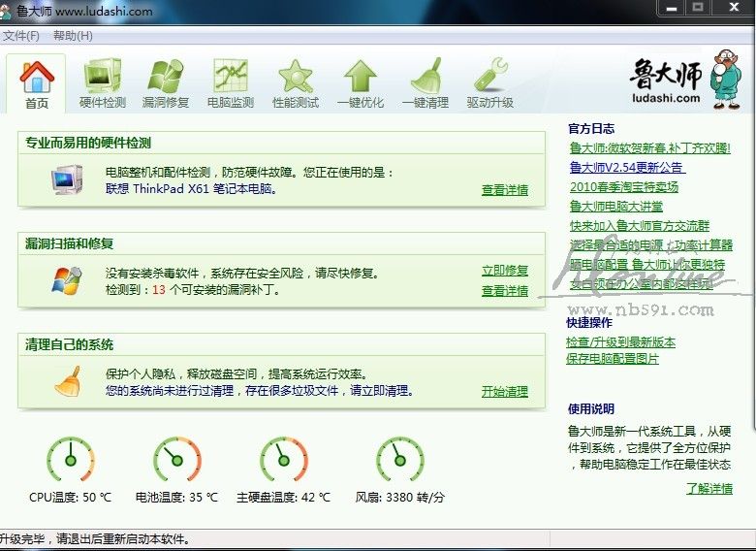Open the 帮助(H) menu

click(x=73, y=36)
